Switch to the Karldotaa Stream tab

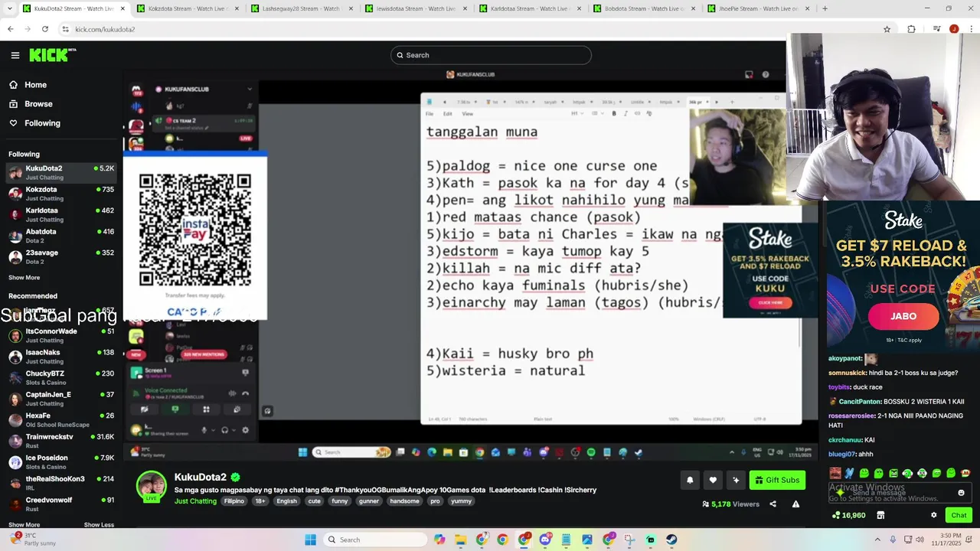[529, 8]
